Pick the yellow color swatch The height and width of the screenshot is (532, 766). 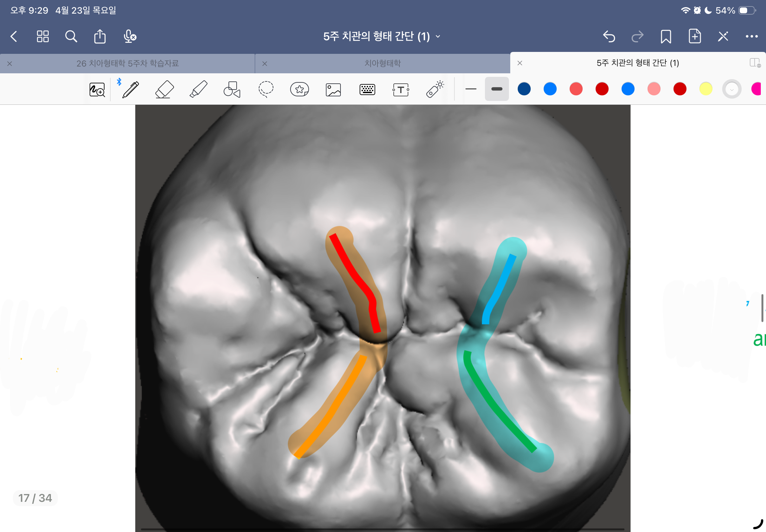(706, 89)
